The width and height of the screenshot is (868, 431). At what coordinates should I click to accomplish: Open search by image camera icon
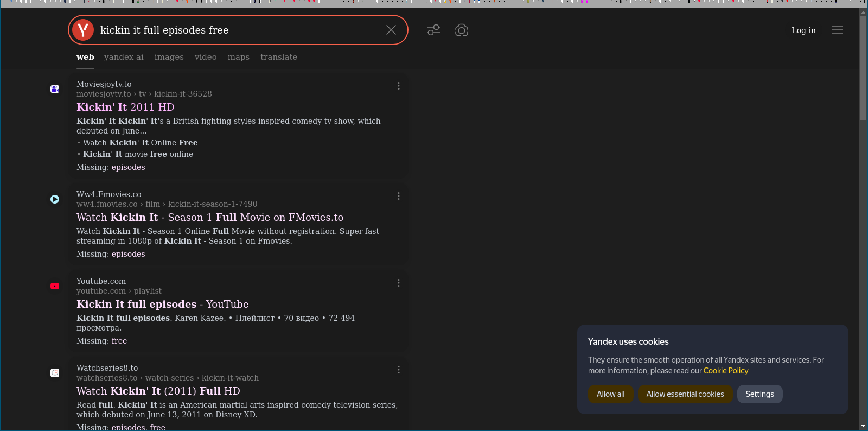point(462,30)
